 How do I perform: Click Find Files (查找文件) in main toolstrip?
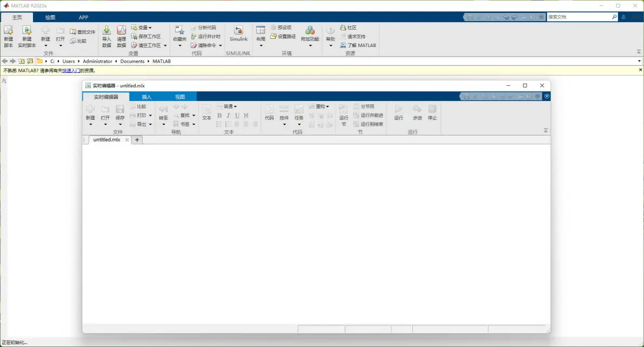click(x=83, y=32)
